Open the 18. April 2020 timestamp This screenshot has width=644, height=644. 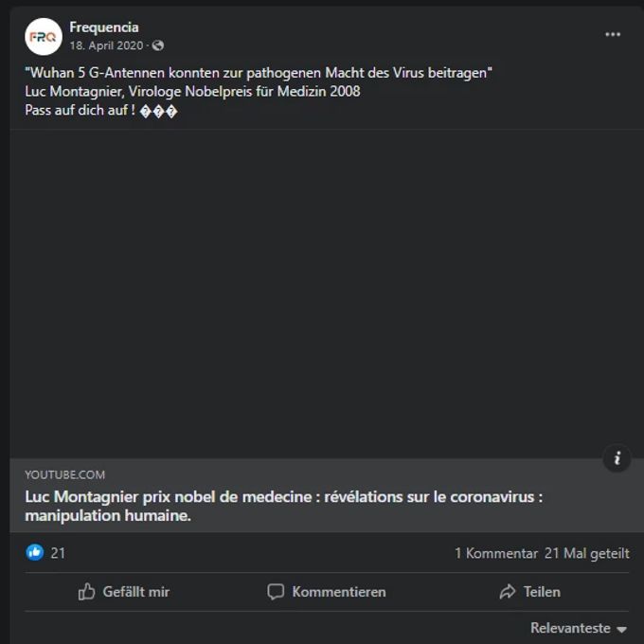(x=106, y=45)
